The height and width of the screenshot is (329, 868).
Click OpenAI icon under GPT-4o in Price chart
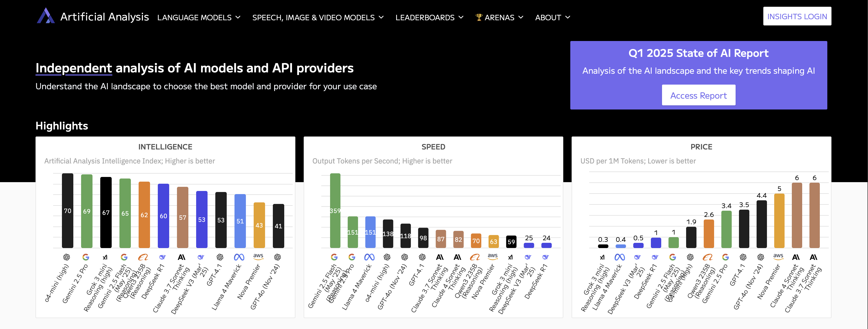click(x=760, y=257)
